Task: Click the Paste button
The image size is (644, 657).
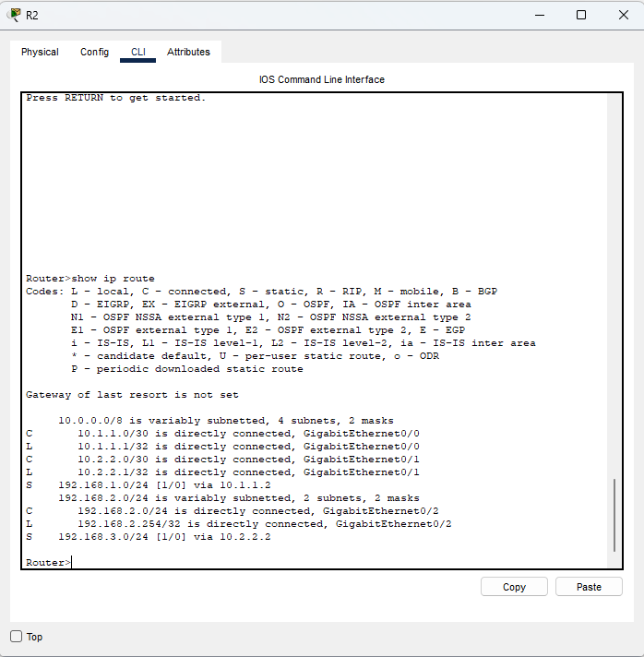Action: tap(589, 587)
